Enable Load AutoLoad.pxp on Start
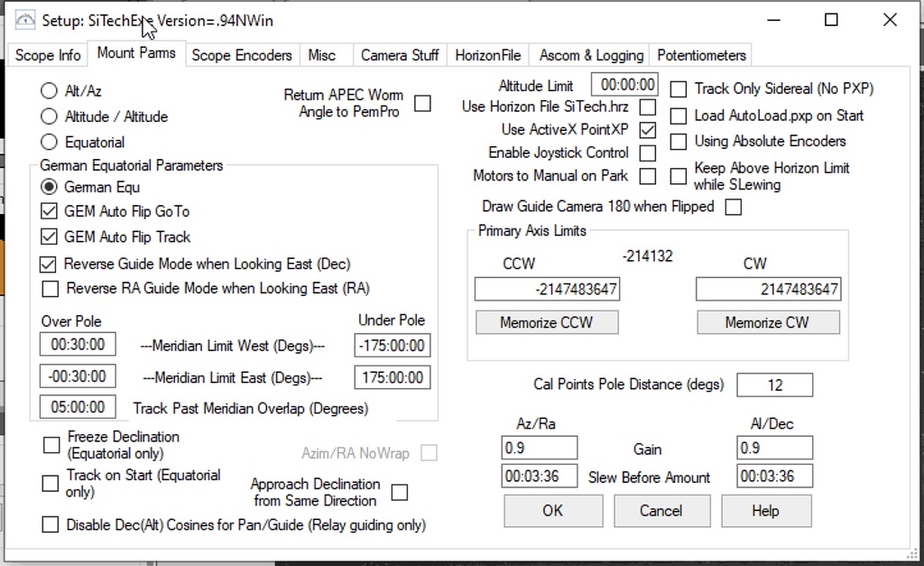The image size is (924, 566). pyautogui.click(x=678, y=116)
